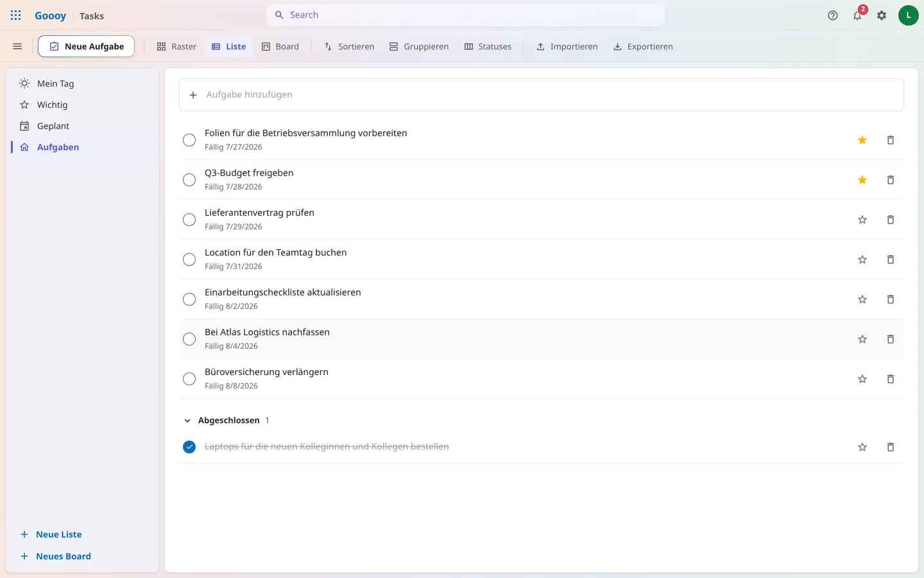Open task 'Q3-Budget freigeben' title
This screenshot has width=924, height=578.
tap(249, 173)
